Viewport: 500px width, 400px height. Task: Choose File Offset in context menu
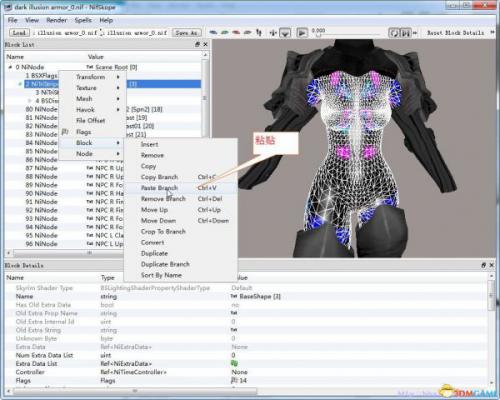click(x=92, y=121)
